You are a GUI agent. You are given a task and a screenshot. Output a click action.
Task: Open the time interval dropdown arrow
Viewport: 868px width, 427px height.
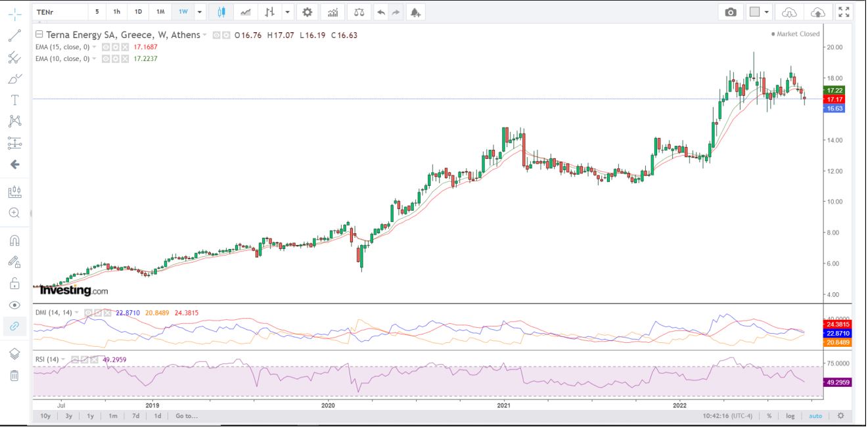pyautogui.click(x=200, y=12)
